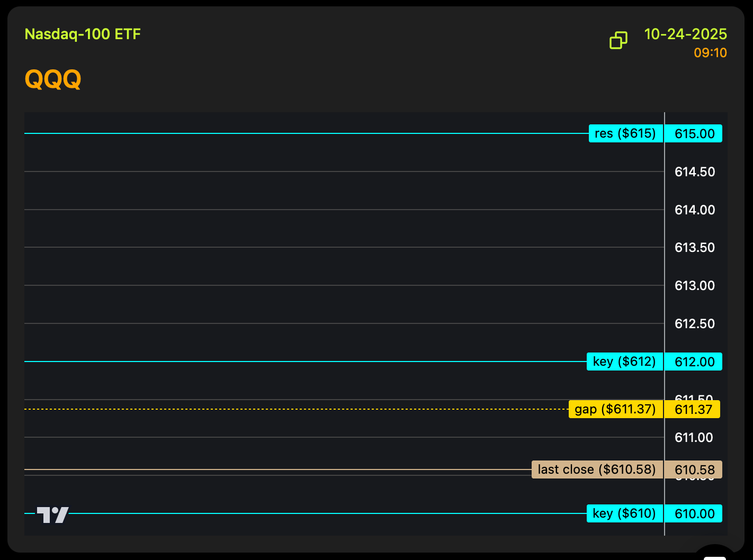Select the res ($615) line label
The image size is (753, 560).
[x=625, y=133]
